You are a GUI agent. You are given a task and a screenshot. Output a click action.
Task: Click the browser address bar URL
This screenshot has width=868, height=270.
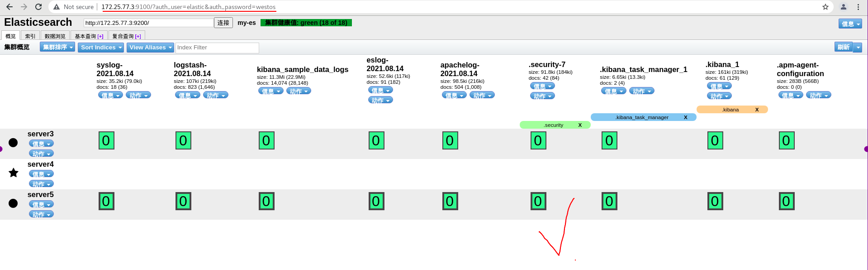[x=188, y=7]
